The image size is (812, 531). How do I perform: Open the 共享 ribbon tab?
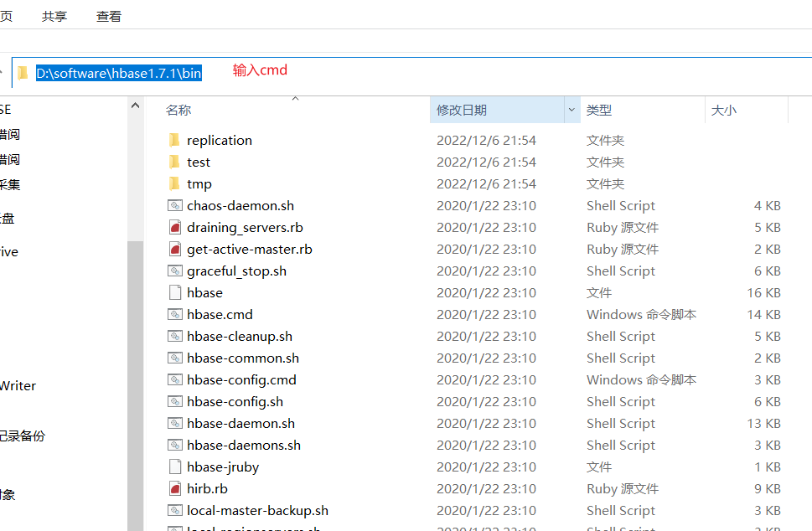coord(54,17)
